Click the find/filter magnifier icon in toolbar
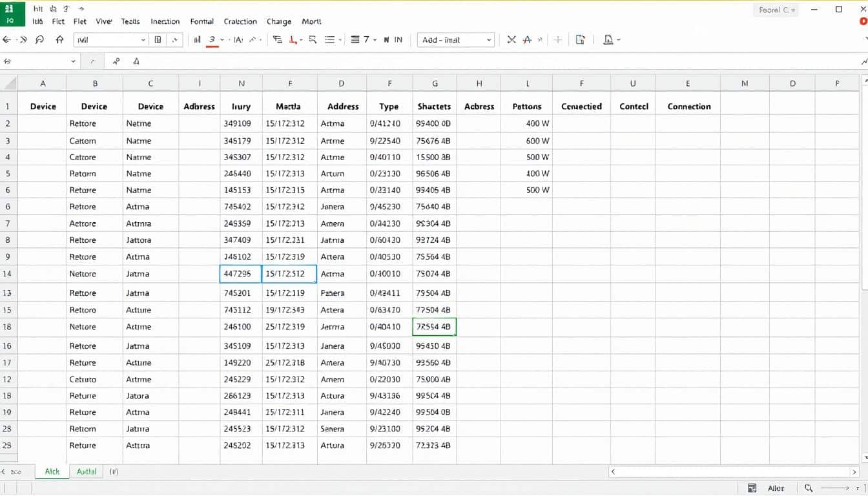The height and width of the screenshot is (496, 868). (313, 39)
